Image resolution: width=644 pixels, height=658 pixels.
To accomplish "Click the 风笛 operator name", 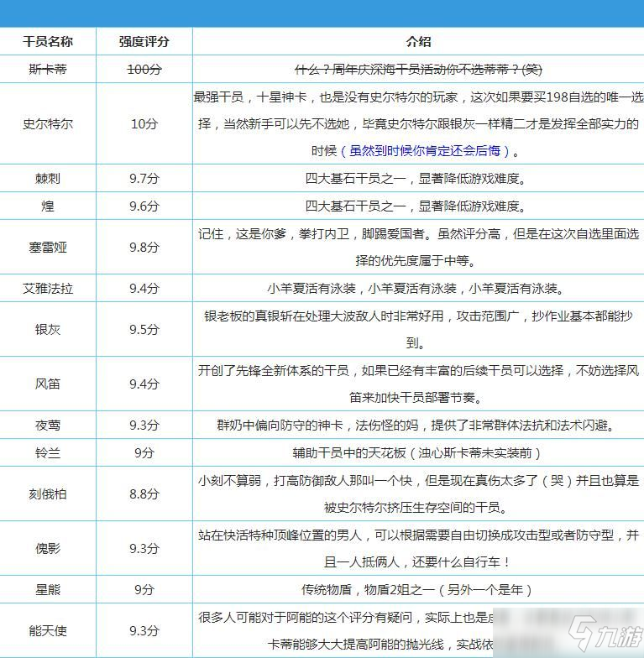I will [x=48, y=384].
